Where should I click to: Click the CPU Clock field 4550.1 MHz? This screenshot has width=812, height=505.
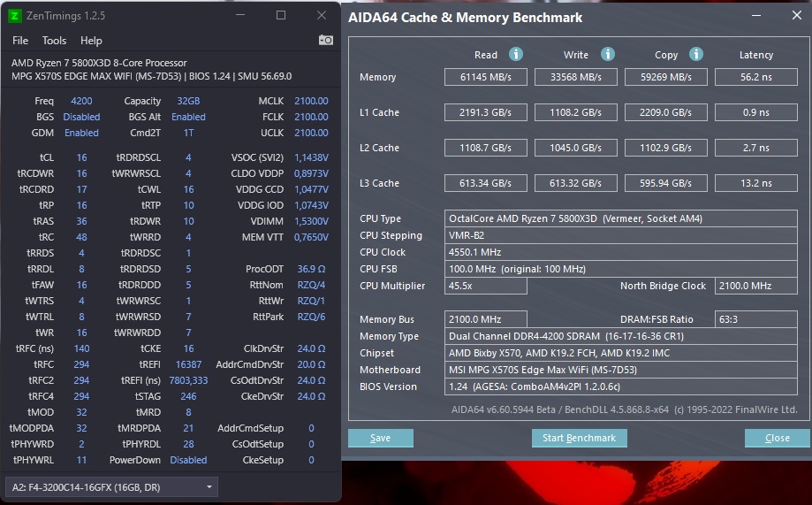click(621, 253)
